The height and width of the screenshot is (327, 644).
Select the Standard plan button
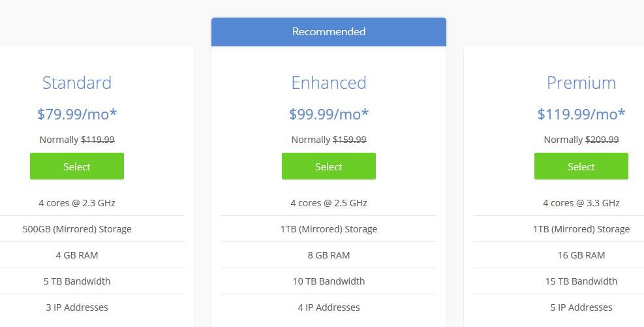pos(77,166)
